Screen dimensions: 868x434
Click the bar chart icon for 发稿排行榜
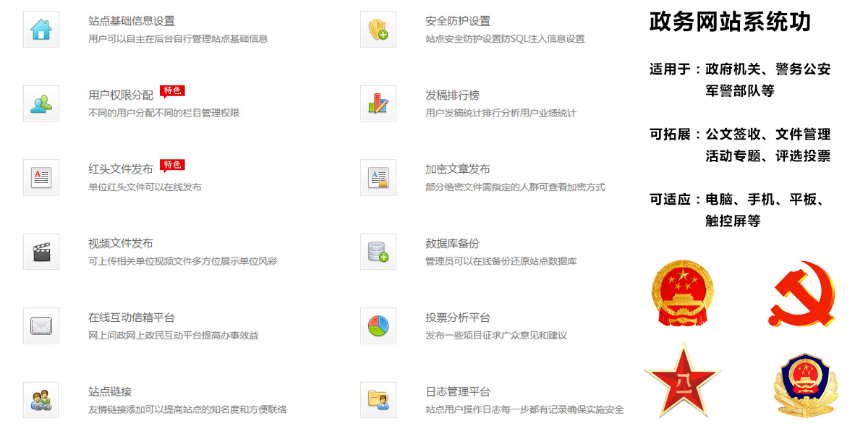pos(378,103)
